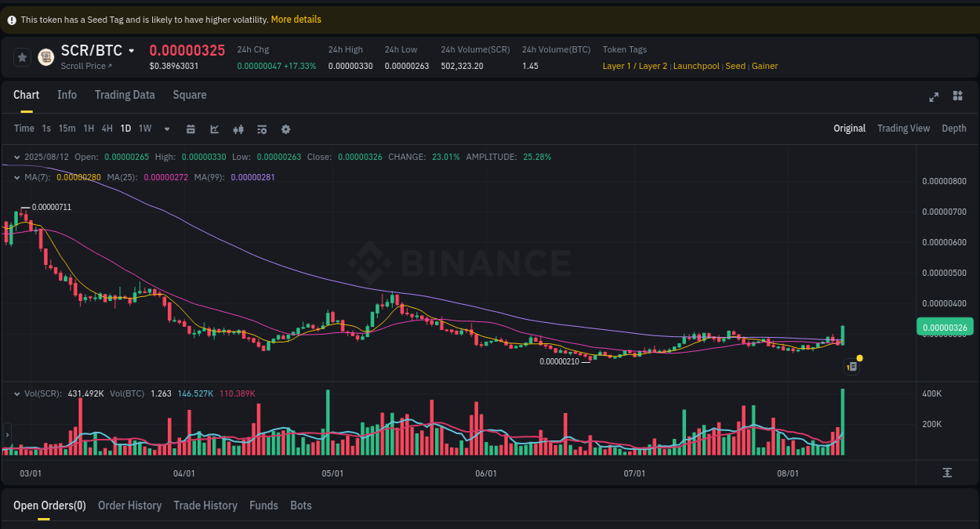This screenshot has height=529, width=980.
Task: Click the order notification icon on the chart
Action: click(x=851, y=366)
